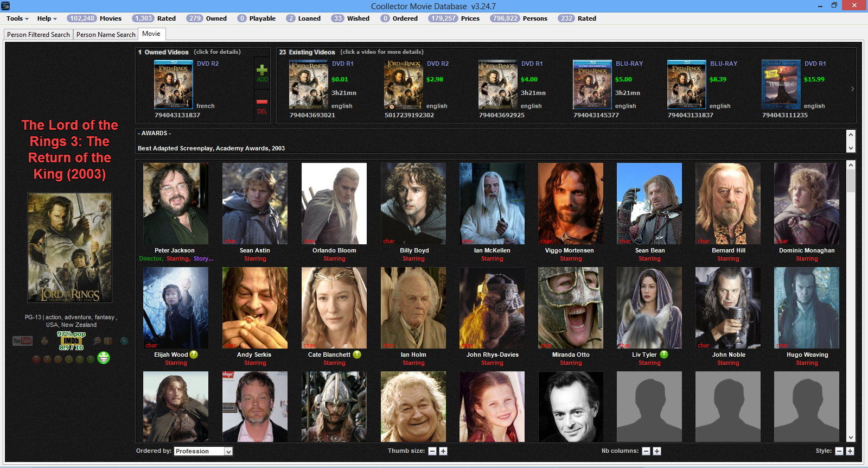The height and width of the screenshot is (468, 868).
Task: Open the Help menu
Action: tap(47, 18)
